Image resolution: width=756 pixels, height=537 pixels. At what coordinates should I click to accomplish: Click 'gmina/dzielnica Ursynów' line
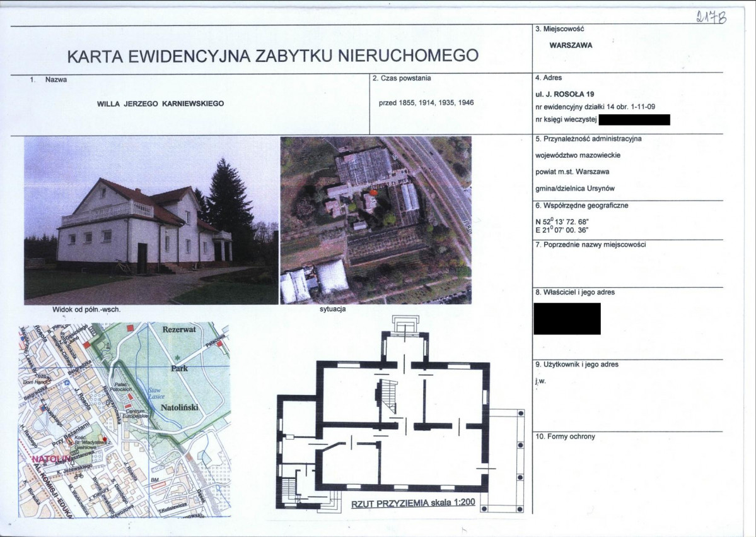(574, 189)
